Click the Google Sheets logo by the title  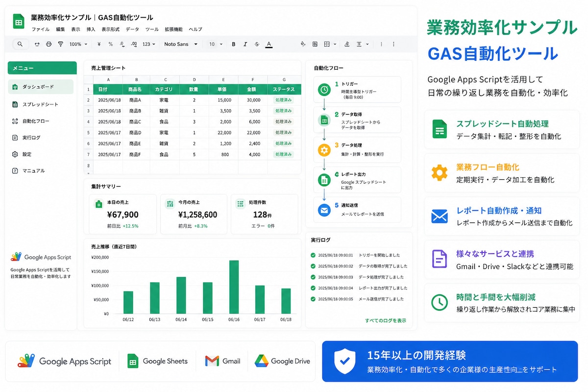(19, 22)
